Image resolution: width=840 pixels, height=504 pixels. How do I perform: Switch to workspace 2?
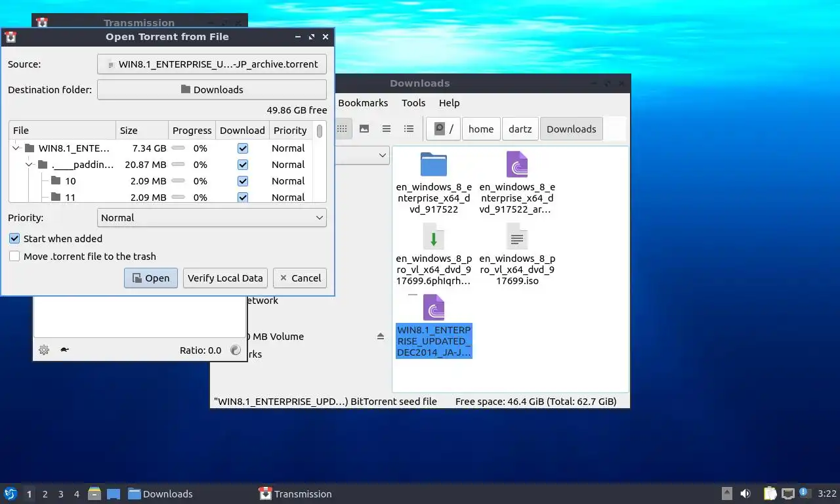point(45,493)
